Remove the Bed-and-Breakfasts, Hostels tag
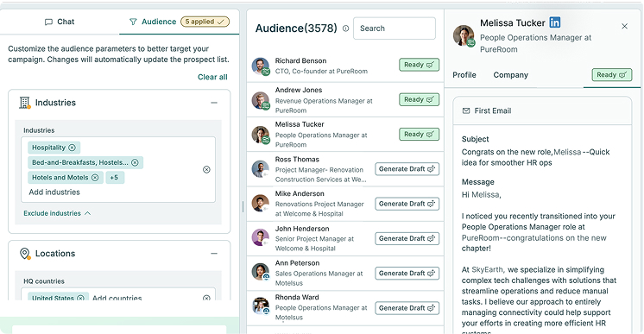Image resolution: width=644 pixels, height=334 pixels. coord(135,163)
